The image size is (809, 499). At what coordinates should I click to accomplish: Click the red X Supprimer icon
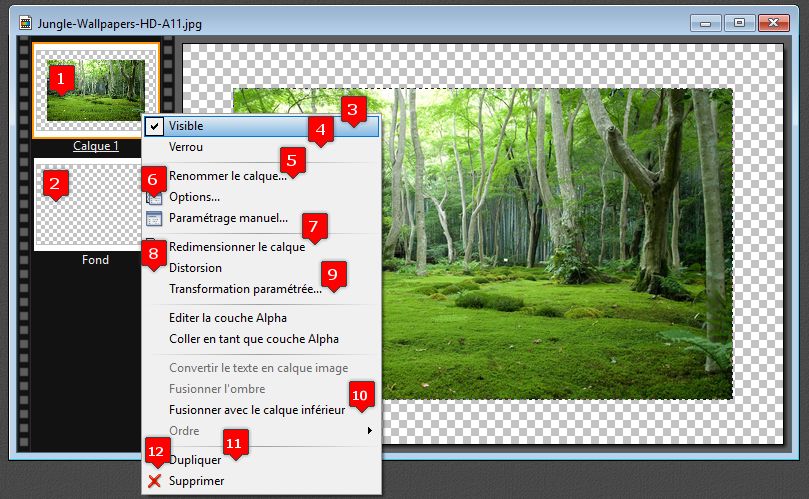pyautogui.click(x=154, y=481)
